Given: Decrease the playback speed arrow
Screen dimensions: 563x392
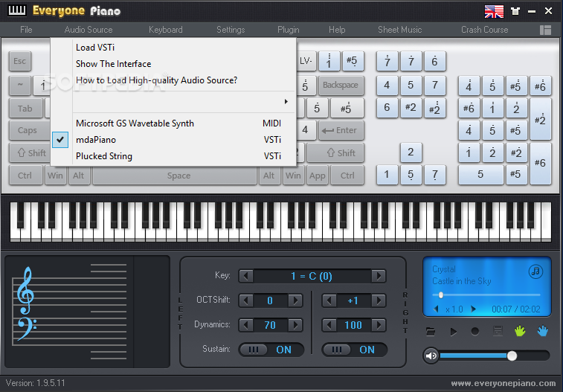Looking at the screenshot, I should 436,309.
